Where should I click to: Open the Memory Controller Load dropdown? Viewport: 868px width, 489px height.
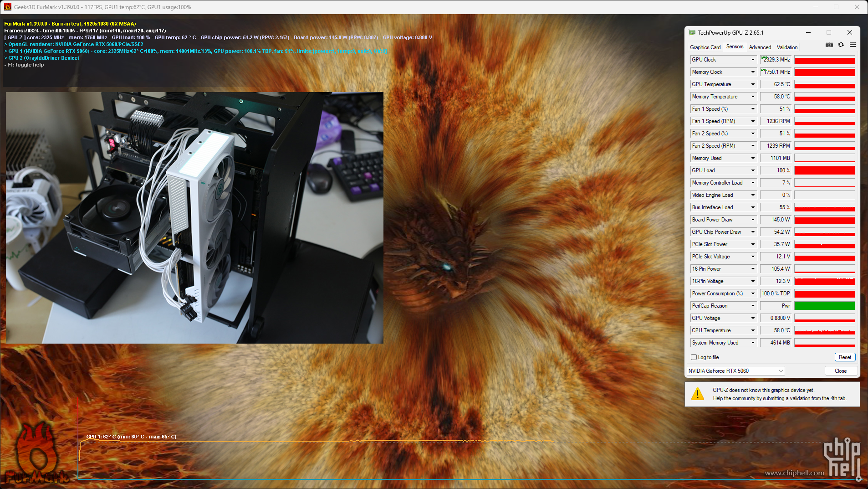pyautogui.click(x=753, y=183)
